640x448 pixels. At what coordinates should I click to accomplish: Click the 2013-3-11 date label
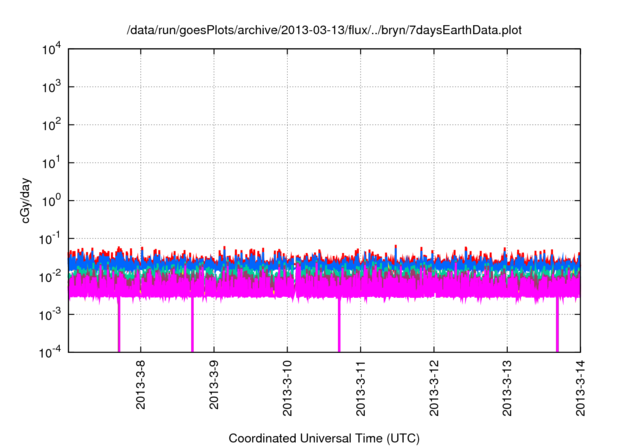(360, 388)
